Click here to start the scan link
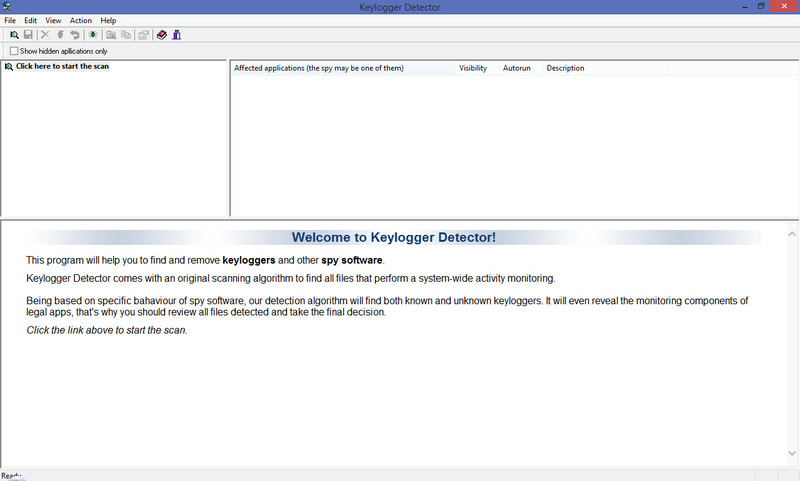The height and width of the screenshot is (481, 800). pyautogui.click(x=62, y=66)
